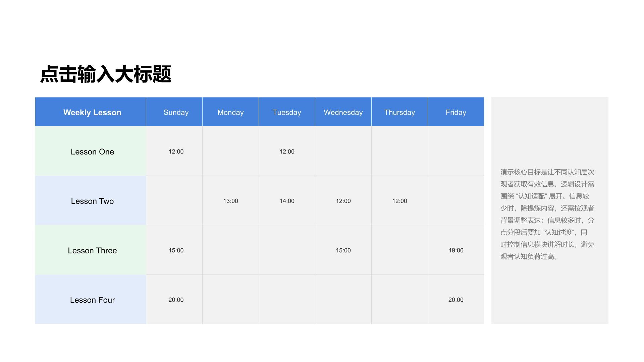644x362 pixels.
Task: Click the 12:00 cell under Thursday
Action: 399,201
